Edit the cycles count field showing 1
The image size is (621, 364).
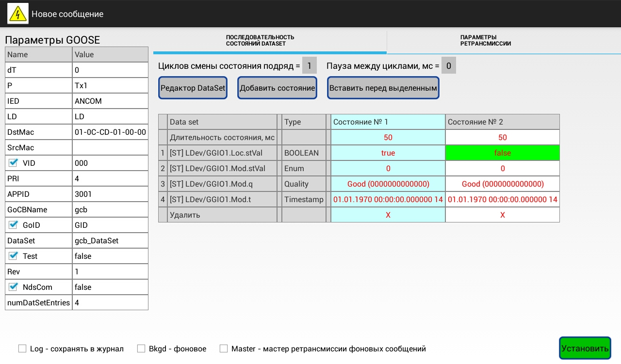coord(309,66)
